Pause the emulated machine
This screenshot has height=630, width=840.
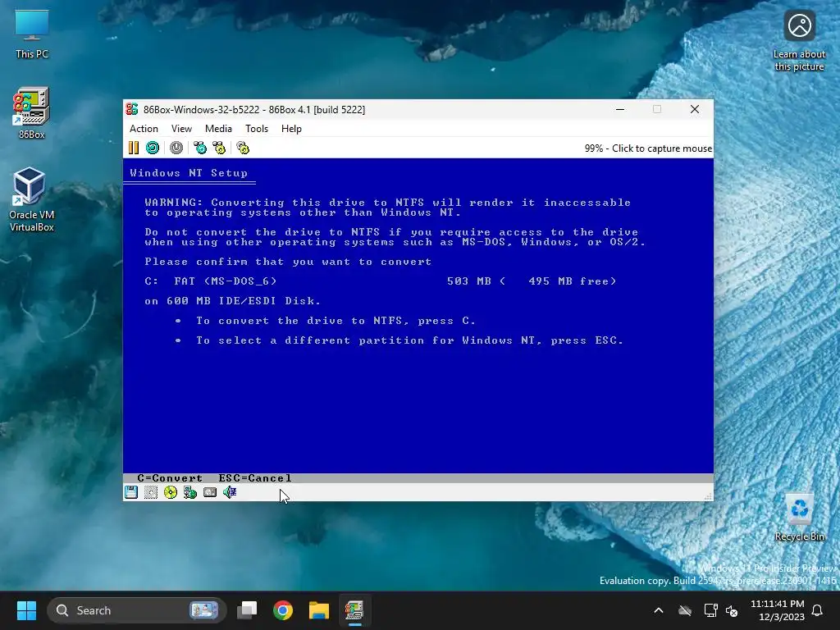tap(134, 148)
